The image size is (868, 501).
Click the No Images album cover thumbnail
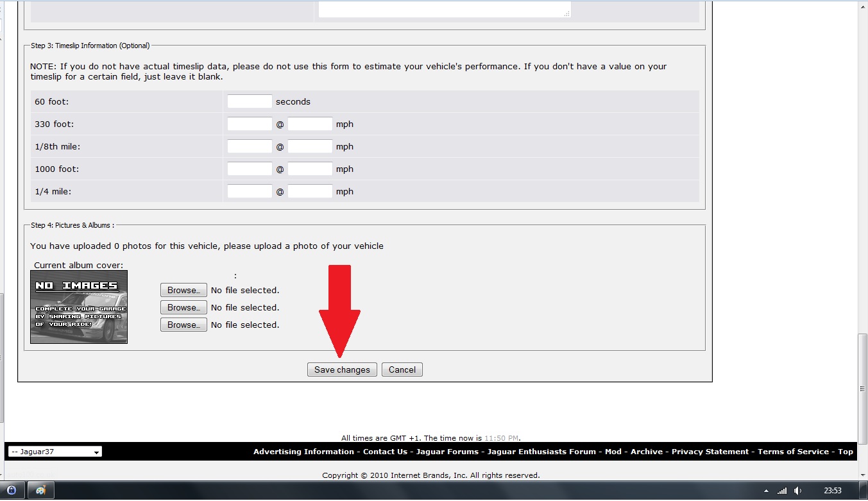pos(79,307)
